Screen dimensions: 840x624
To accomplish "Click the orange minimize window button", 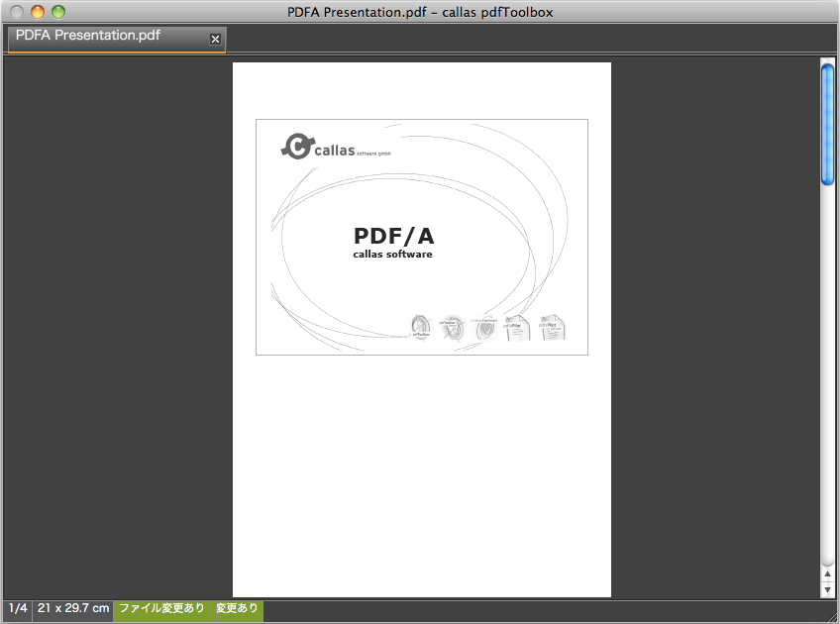I will (x=37, y=11).
